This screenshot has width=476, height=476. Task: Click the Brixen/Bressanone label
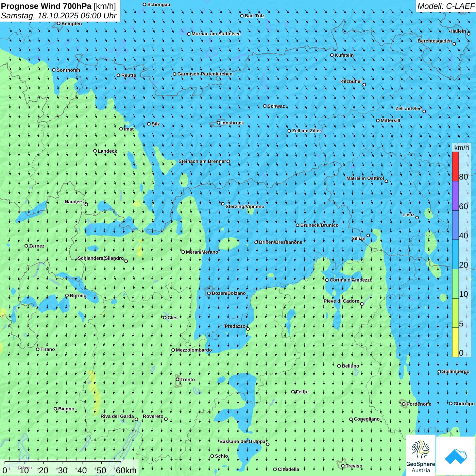click(x=280, y=242)
